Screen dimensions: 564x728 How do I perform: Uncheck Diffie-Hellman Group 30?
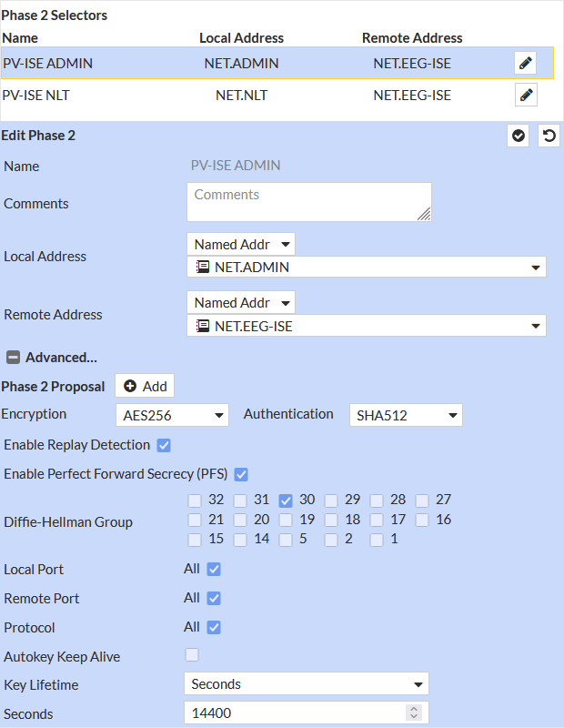click(x=286, y=500)
